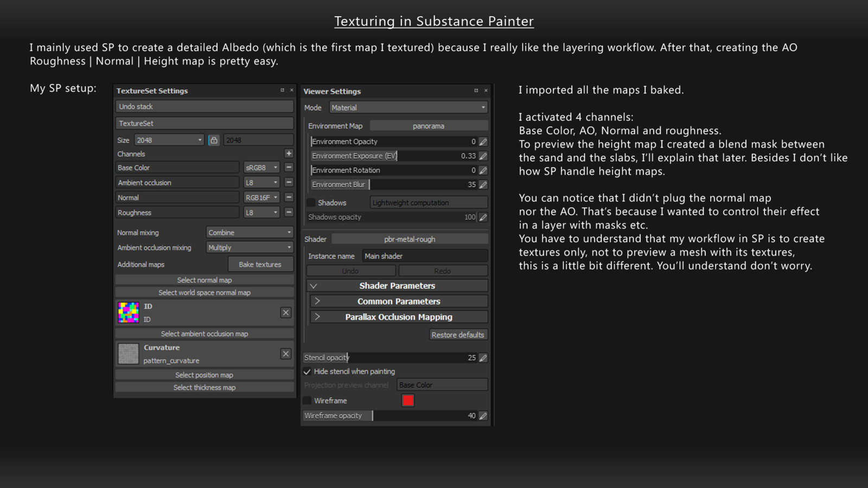This screenshot has height=488, width=868.
Task: Click Select thickness map button
Action: tap(205, 387)
